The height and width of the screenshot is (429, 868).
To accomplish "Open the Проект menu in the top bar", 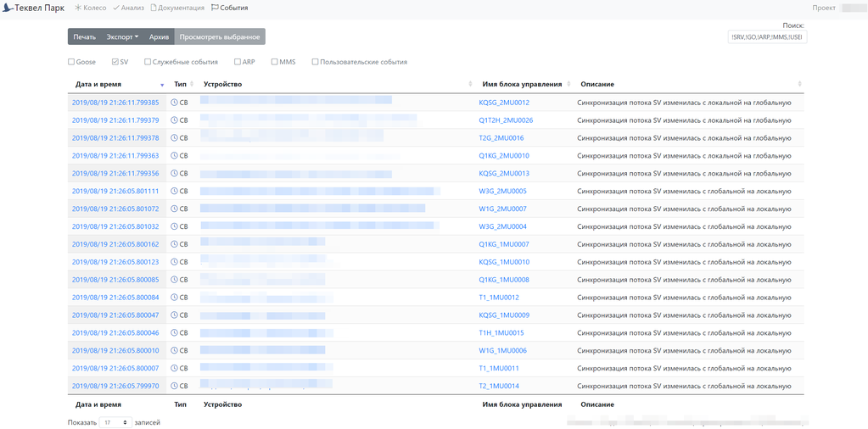I will tap(824, 8).
